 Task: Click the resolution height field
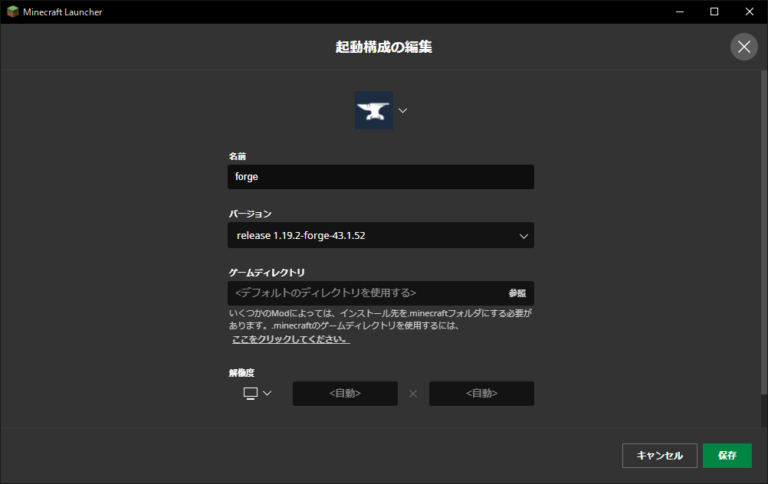pyautogui.click(x=481, y=393)
